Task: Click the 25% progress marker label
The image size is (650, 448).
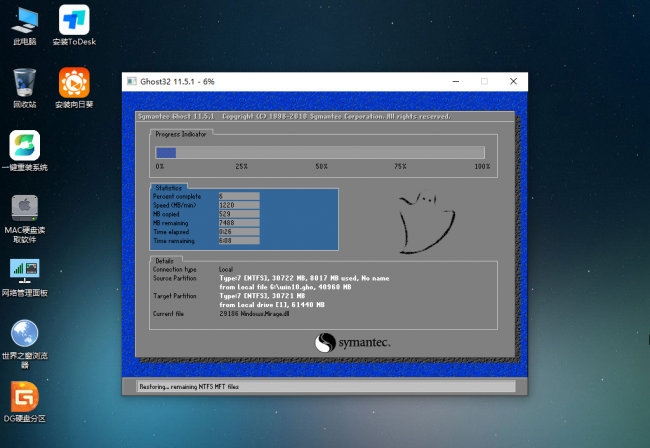Action: coord(242,166)
